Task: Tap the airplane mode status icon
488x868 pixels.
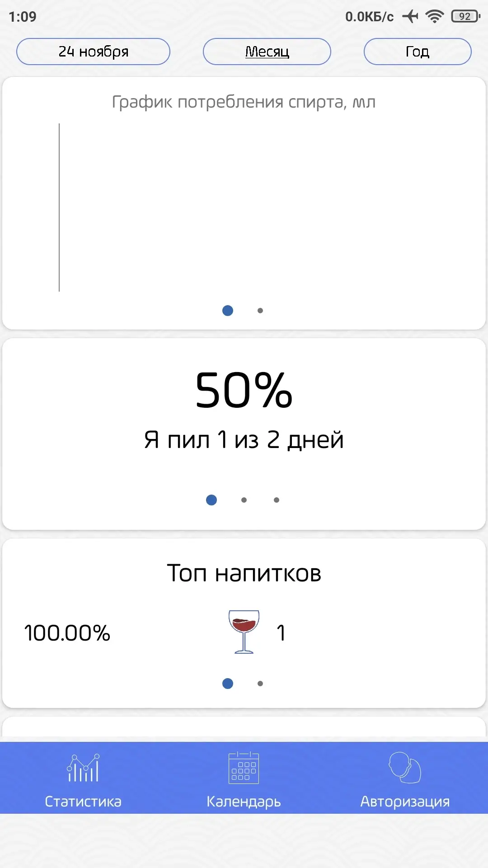Action: click(x=410, y=17)
